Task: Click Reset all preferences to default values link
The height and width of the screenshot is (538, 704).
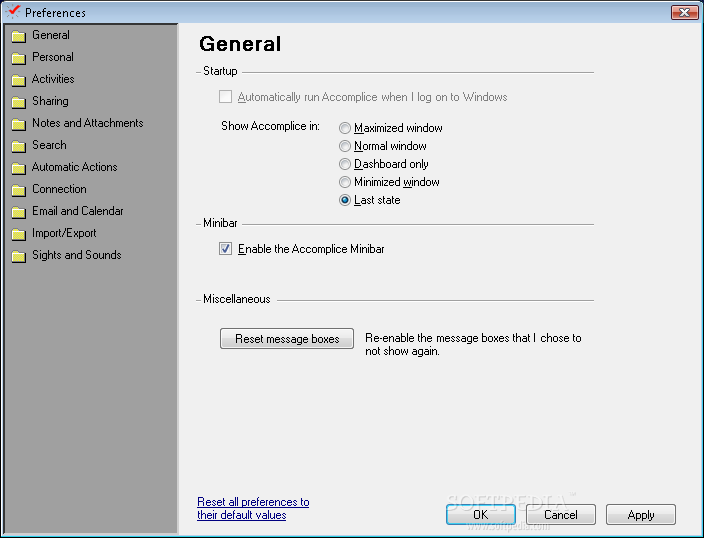Action: click(253, 508)
